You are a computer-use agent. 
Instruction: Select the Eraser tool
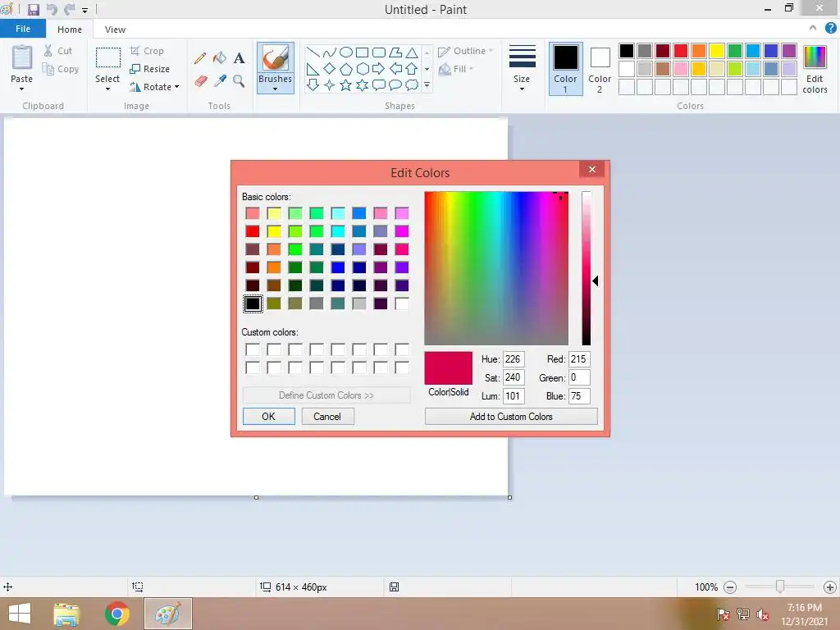pos(200,81)
